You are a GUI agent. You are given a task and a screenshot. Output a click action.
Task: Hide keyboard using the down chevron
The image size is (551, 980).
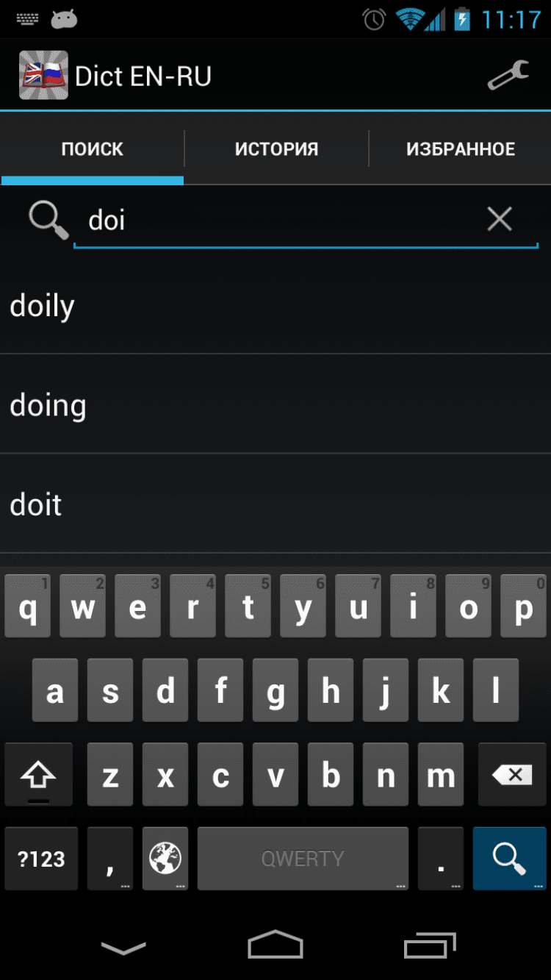click(123, 948)
